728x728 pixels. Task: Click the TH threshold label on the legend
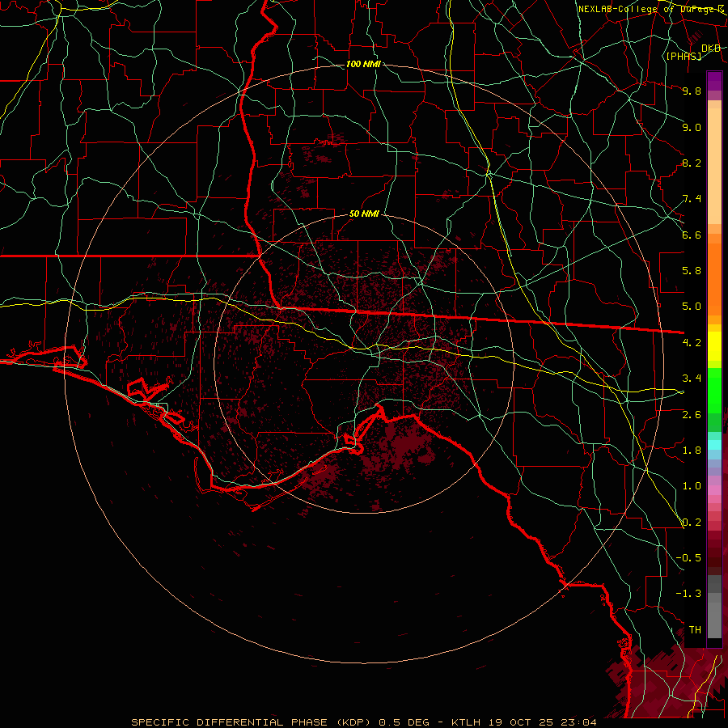coord(695,630)
